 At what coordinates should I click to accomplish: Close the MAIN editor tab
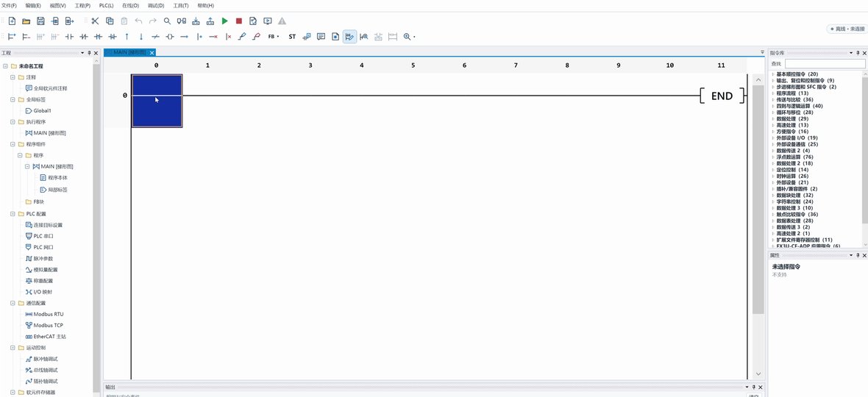pos(152,52)
